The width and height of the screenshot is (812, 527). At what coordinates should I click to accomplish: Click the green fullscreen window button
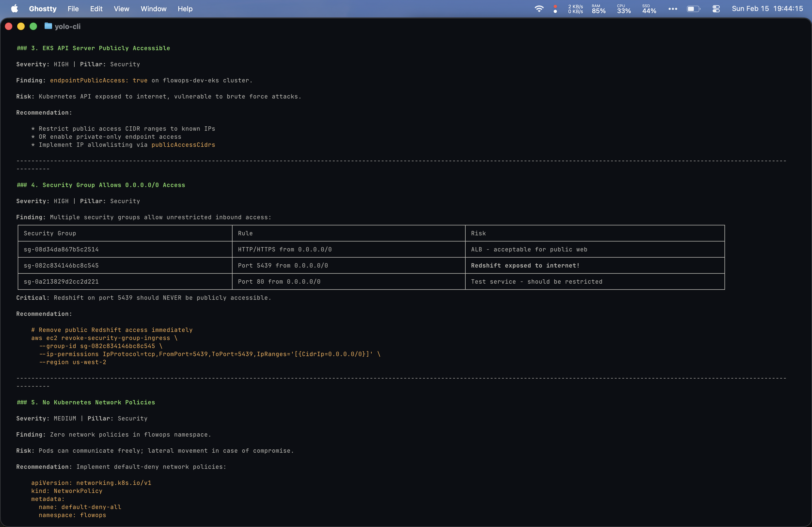pos(33,26)
